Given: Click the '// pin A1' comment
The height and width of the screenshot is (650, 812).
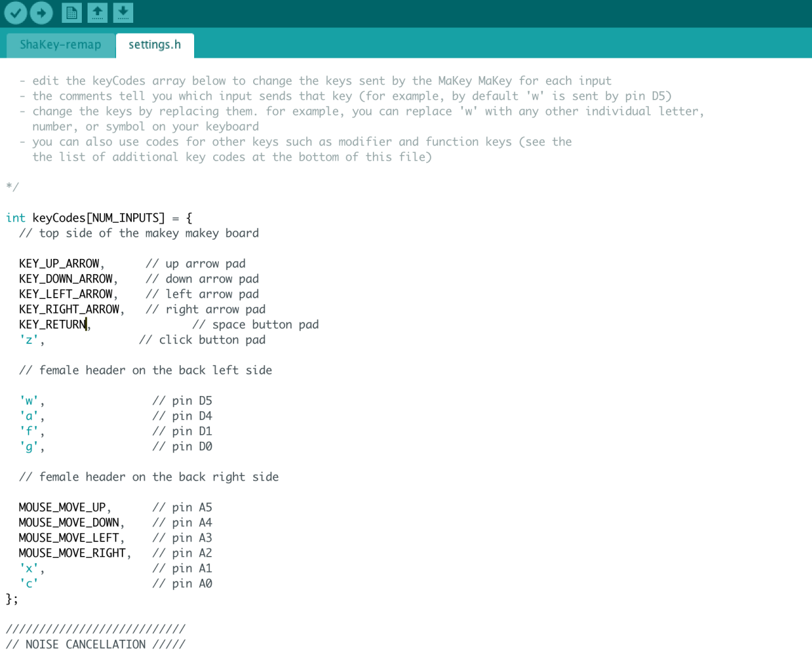Looking at the screenshot, I should point(182,568).
